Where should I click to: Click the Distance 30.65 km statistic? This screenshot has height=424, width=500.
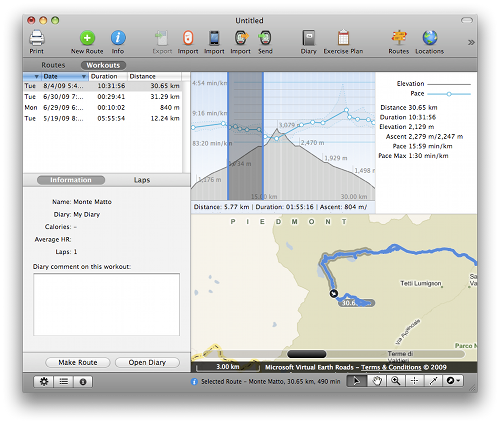409,107
